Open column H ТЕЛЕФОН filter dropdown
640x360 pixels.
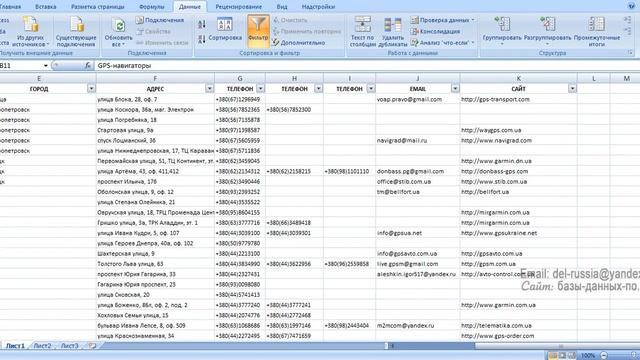pyautogui.click(x=318, y=89)
